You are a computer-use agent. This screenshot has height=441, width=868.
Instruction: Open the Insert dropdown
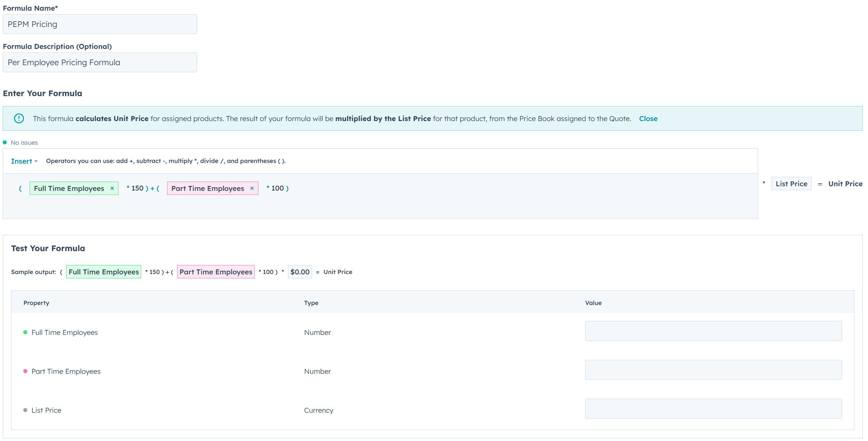click(21, 161)
